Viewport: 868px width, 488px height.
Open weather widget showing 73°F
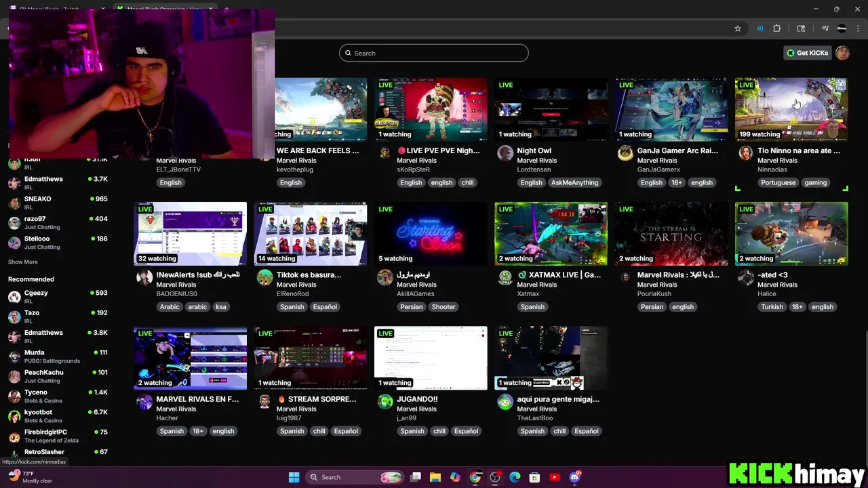[31, 477]
